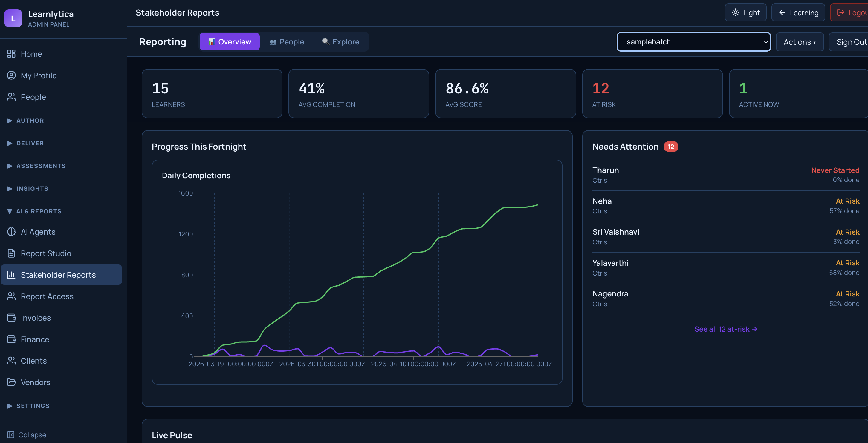Go back to Learning button
Viewport: 868px width, 443px height.
798,13
